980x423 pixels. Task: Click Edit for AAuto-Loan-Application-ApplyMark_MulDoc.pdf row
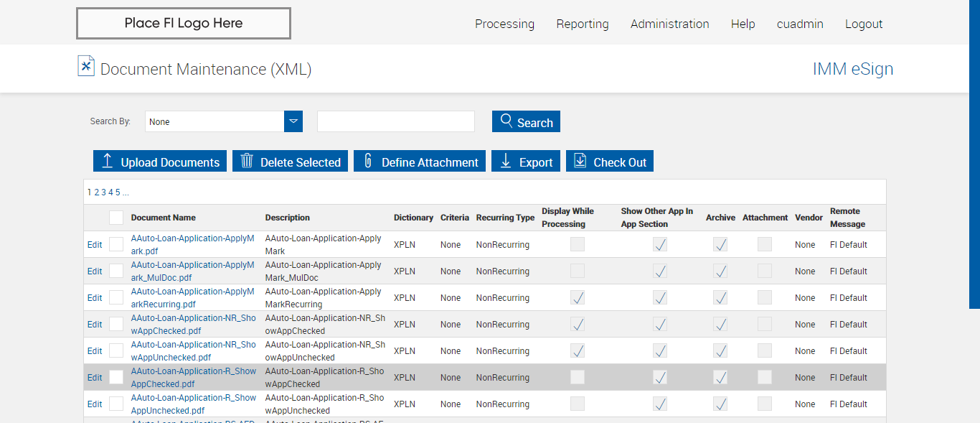pos(95,271)
